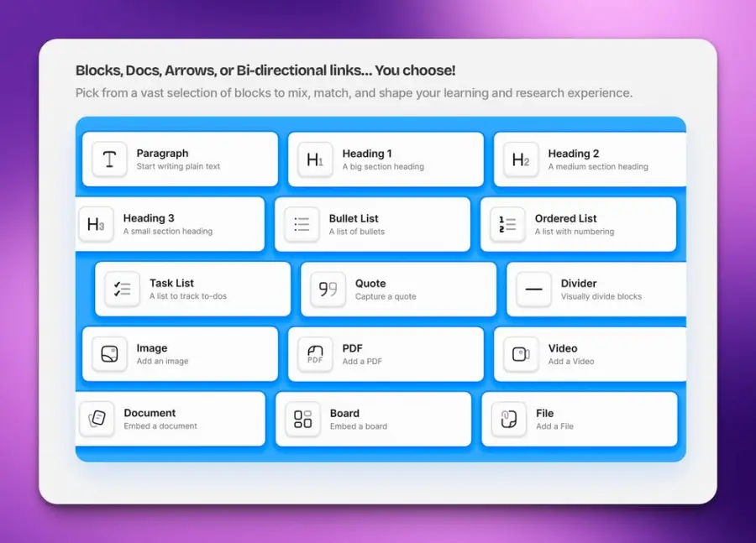
Task: Click 'Visually divide blocks' description
Action: [601, 297]
